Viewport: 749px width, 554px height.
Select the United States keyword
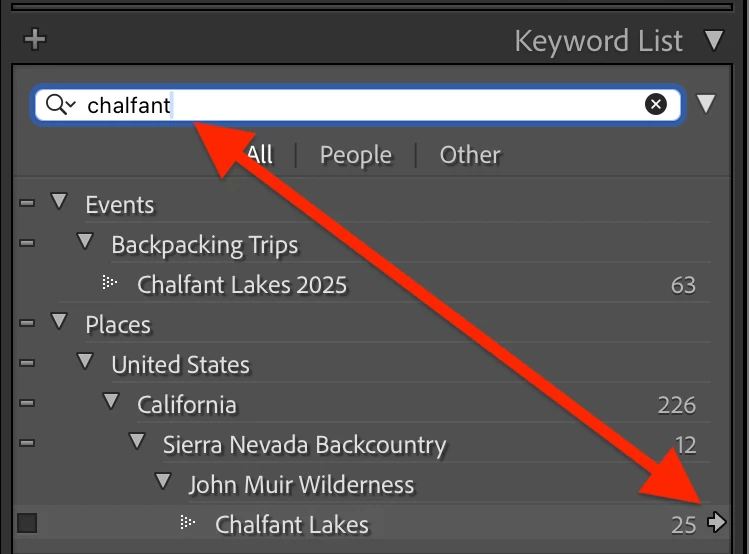click(x=181, y=365)
